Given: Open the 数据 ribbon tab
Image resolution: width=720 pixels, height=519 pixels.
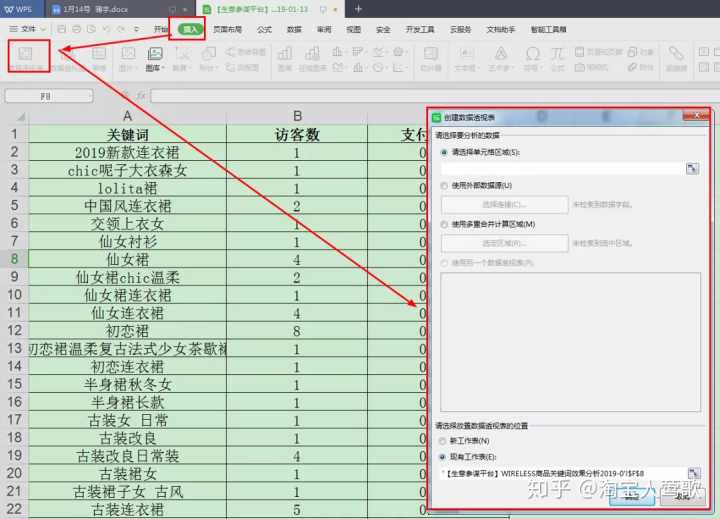Looking at the screenshot, I should coord(294,30).
